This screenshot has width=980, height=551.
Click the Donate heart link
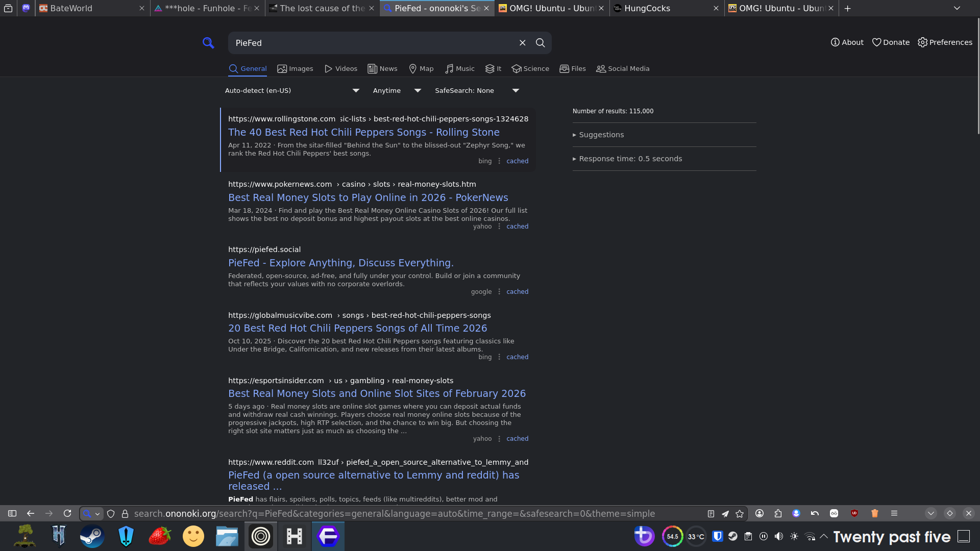tap(891, 42)
